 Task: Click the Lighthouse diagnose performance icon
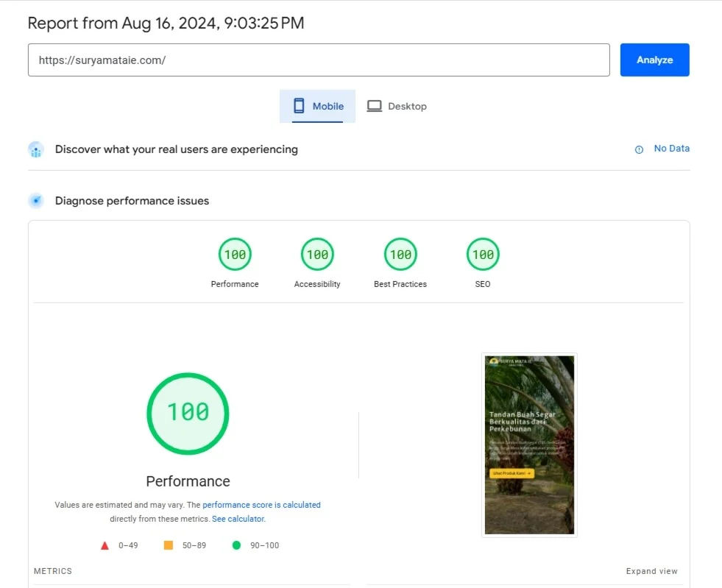[36, 200]
